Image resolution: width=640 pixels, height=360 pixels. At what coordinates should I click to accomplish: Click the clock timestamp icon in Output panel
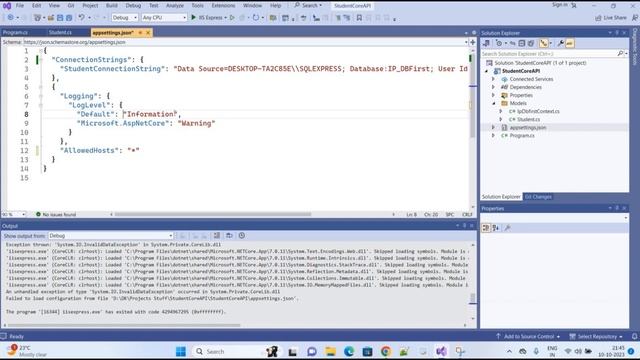(x=242, y=236)
